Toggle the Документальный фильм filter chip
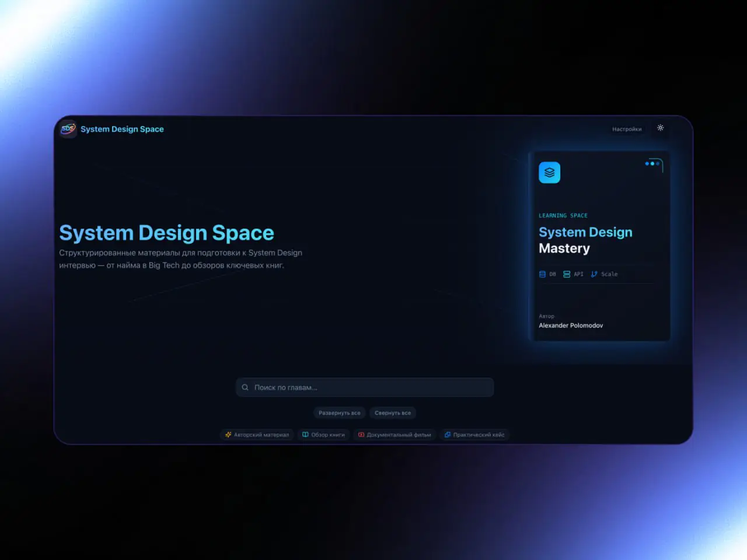Viewport: 747px width, 560px height. coord(395,435)
